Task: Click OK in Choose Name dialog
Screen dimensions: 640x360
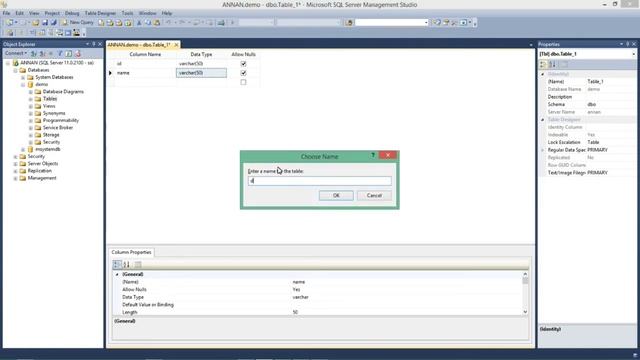Action: coord(336,196)
